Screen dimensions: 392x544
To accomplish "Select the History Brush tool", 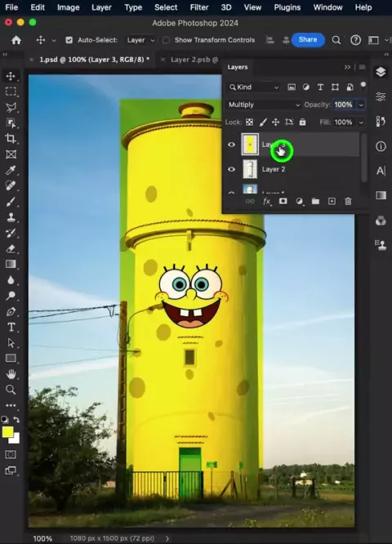I will point(11,233).
